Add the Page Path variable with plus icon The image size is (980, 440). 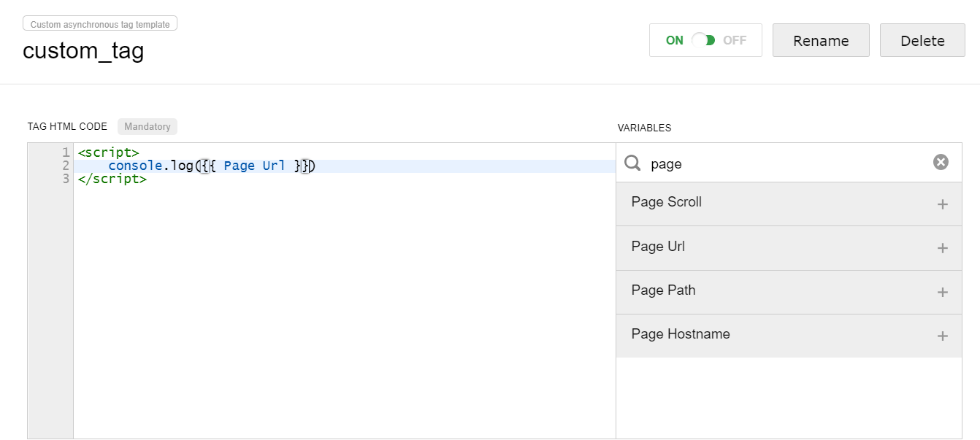[942, 292]
